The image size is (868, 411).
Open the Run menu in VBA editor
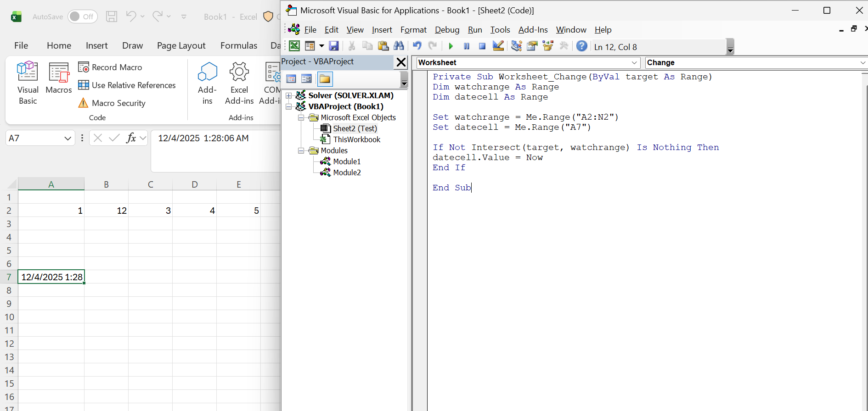475,30
